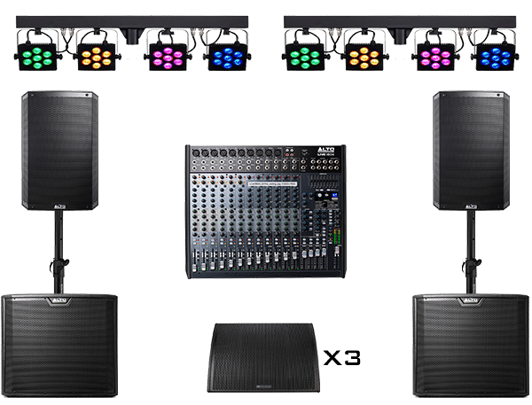
Task: Select the blue light on the left bar
Action: [x=227, y=58]
